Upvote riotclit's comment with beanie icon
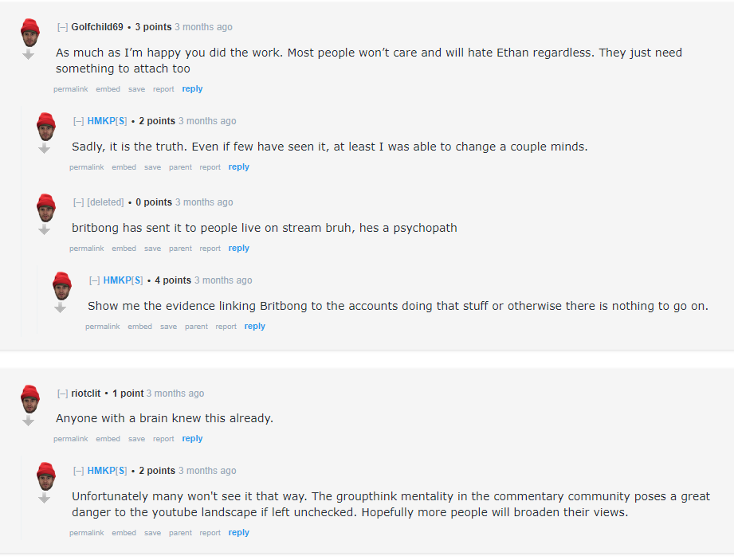The image size is (734, 560). 30,398
